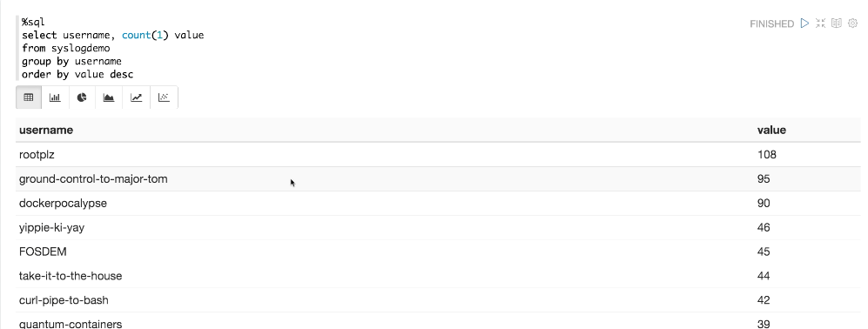Click the yippie-ki-yay table row
This screenshot has height=329, width=868.
[438, 228]
